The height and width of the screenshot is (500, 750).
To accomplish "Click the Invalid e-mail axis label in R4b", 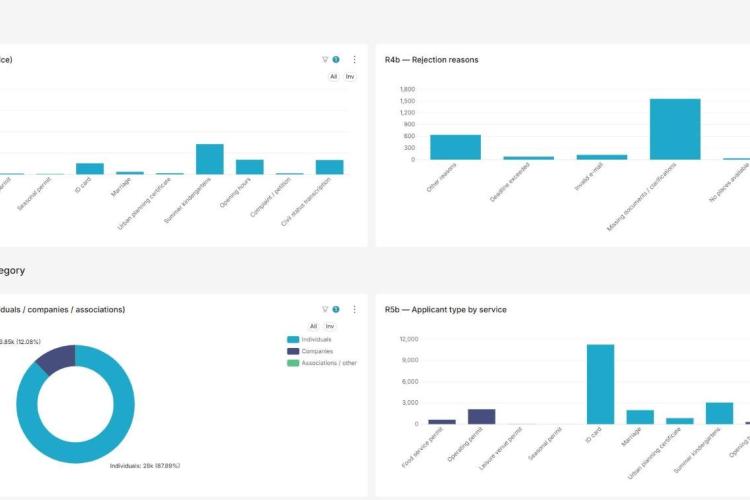I will [x=589, y=177].
